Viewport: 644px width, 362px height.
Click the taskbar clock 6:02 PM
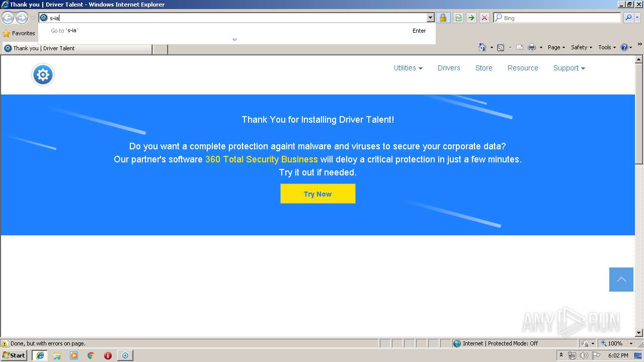618,355
